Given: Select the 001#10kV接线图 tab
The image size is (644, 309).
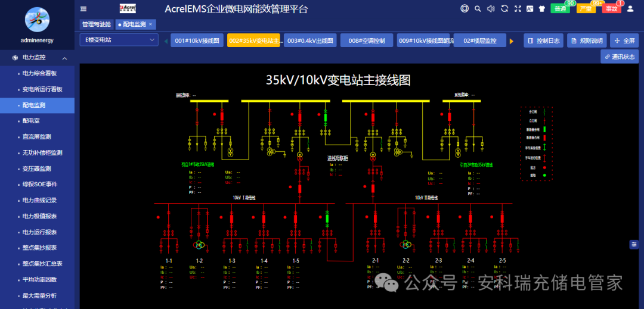Looking at the screenshot, I should tap(197, 40).
